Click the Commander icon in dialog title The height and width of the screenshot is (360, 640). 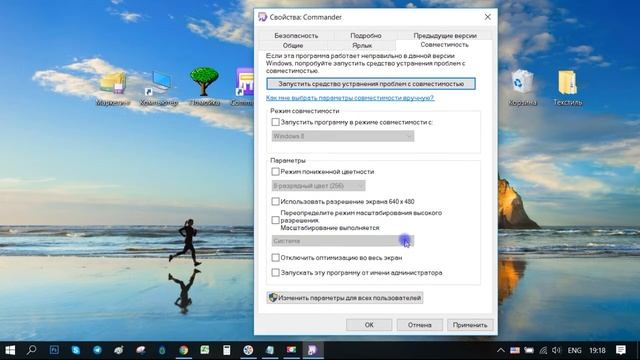(262, 17)
